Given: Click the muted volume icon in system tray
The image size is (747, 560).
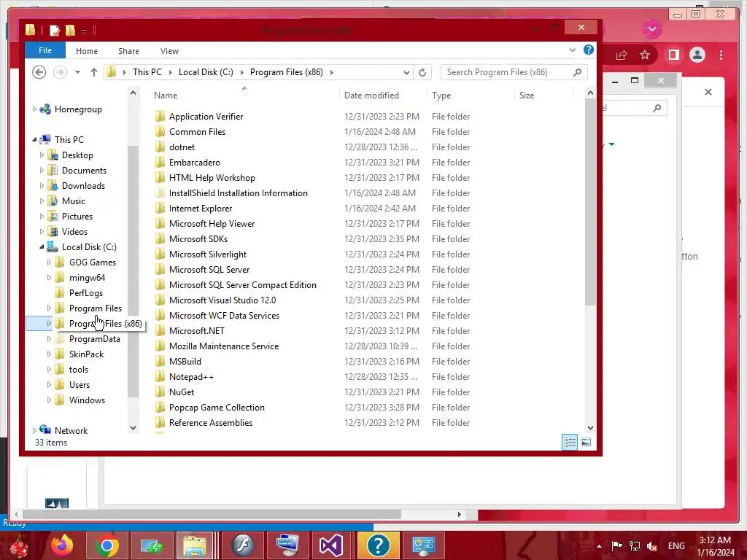Looking at the screenshot, I should 651,545.
